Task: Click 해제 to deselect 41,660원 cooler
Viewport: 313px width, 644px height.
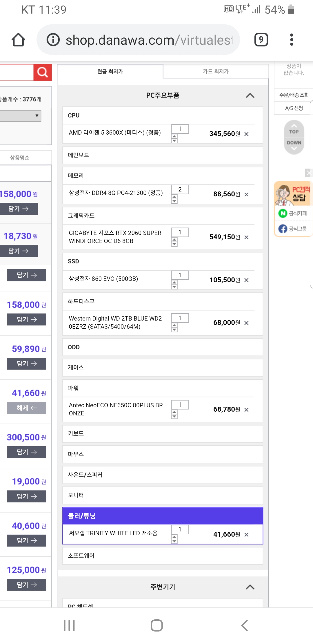Action: (x=27, y=408)
